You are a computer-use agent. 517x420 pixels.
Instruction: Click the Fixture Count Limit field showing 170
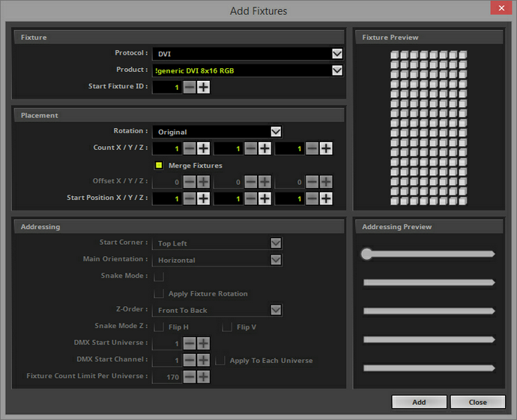tap(167, 377)
